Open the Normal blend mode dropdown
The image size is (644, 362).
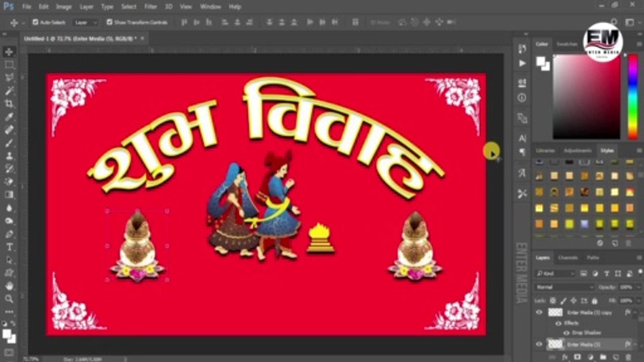click(565, 287)
